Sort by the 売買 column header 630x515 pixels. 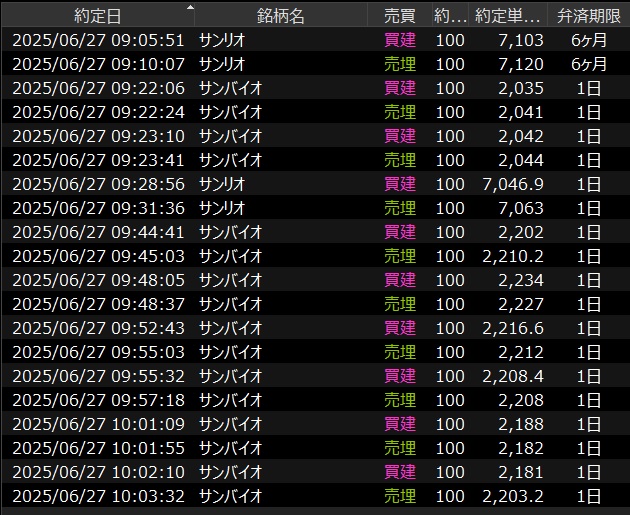[x=399, y=16]
